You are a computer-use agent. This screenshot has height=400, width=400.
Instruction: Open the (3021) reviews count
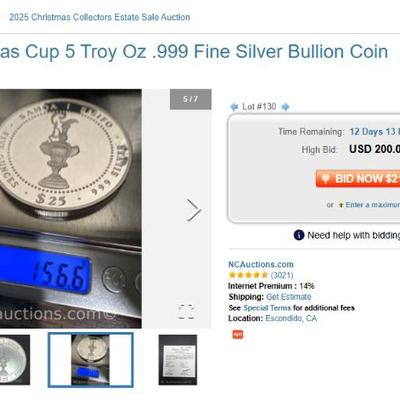[x=282, y=275]
